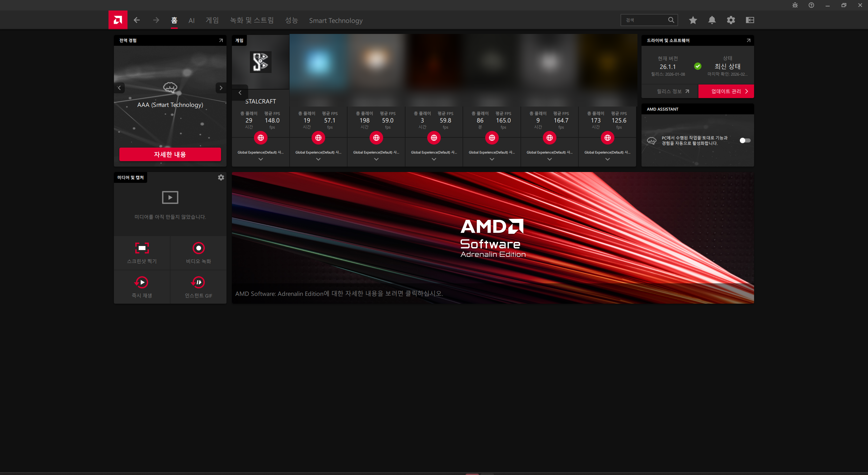Click the Screenshot capture (스크린샷 찍기) icon
Image resolution: width=868 pixels, height=475 pixels.
coord(142,248)
